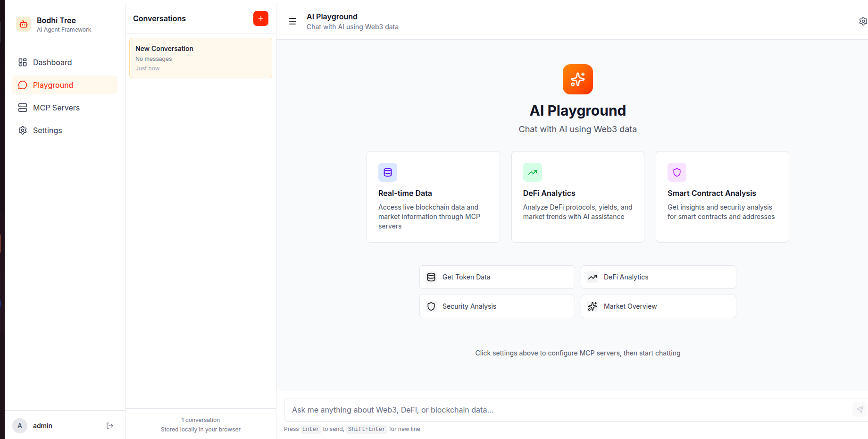Click the MCP Servers stack icon
Screen dimensions: 868x439
(x=23, y=108)
